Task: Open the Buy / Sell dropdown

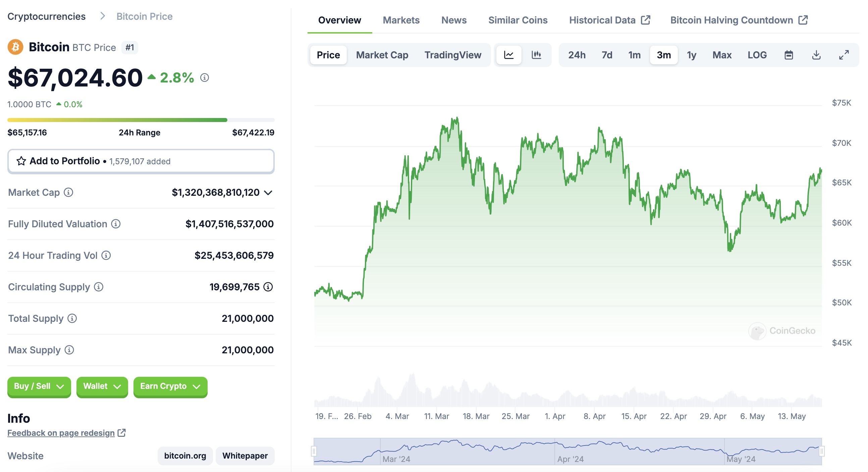Action: pyautogui.click(x=39, y=387)
